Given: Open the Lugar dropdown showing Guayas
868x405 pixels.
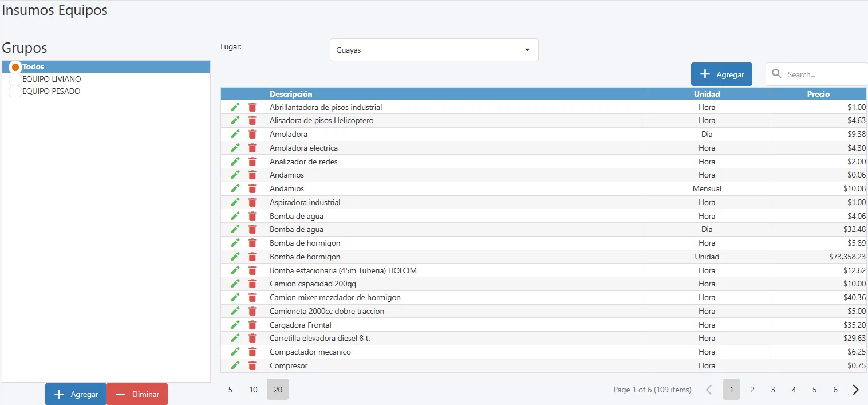Looking at the screenshot, I should click(x=433, y=50).
